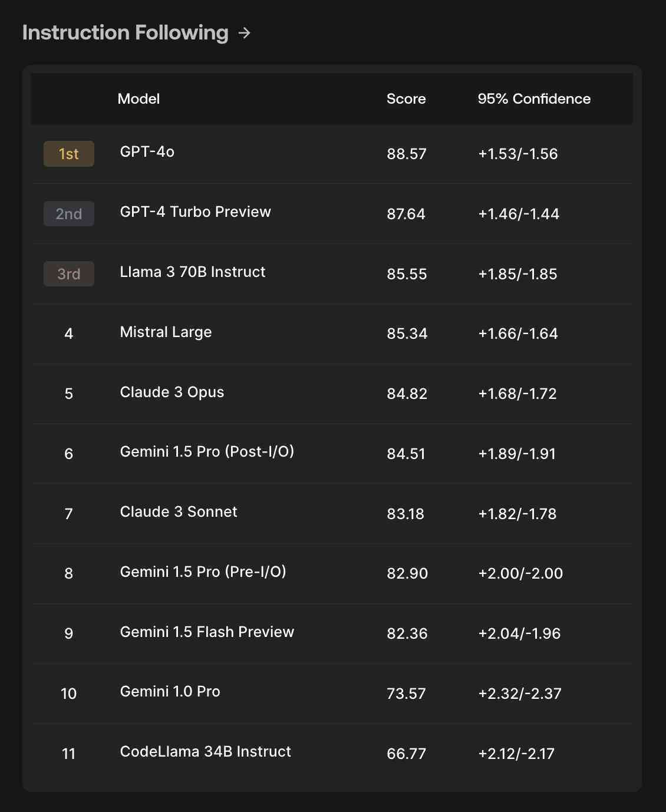
Task: Click the 2nd place rank badge
Action: (x=69, y=214)
